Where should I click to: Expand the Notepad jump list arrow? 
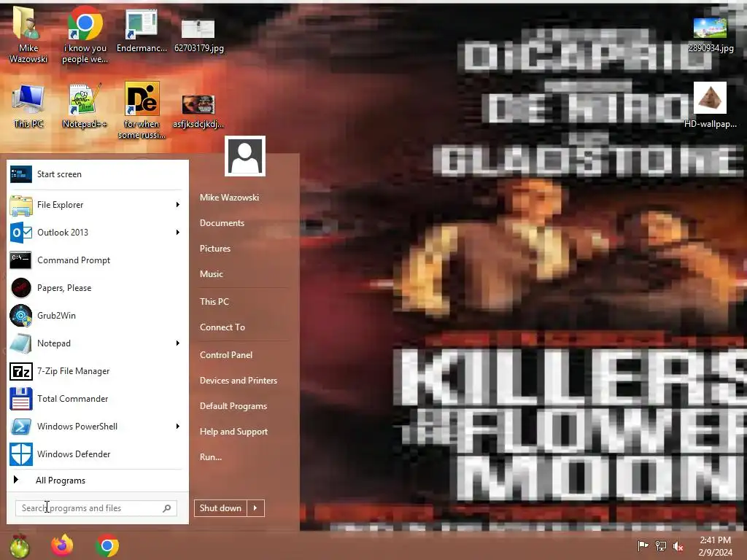tap(178, 343)
